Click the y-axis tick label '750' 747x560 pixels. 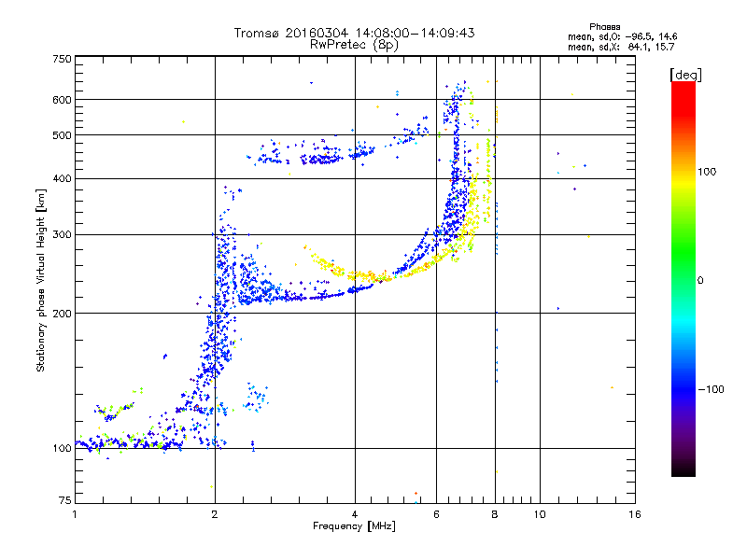point(63,59)
